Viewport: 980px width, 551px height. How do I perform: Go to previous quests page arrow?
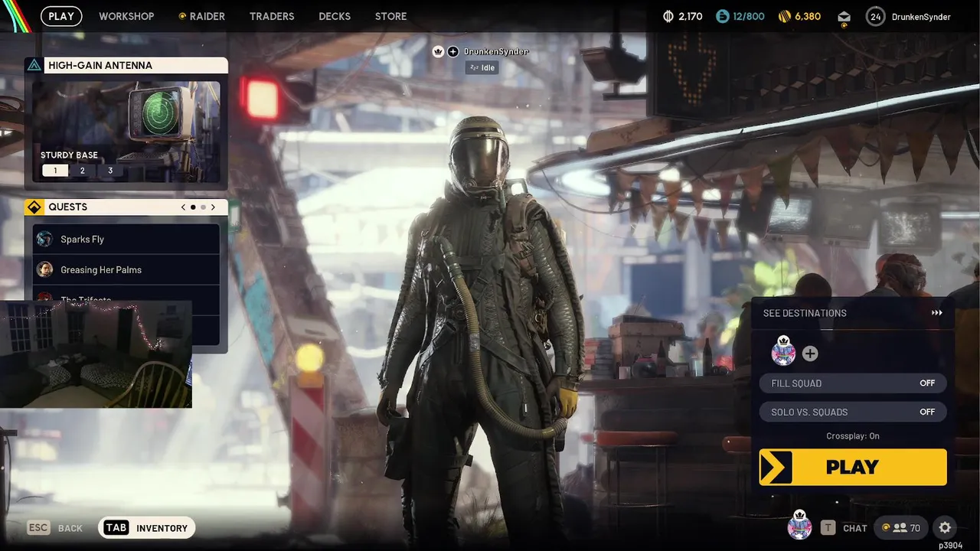click(183, 207)
